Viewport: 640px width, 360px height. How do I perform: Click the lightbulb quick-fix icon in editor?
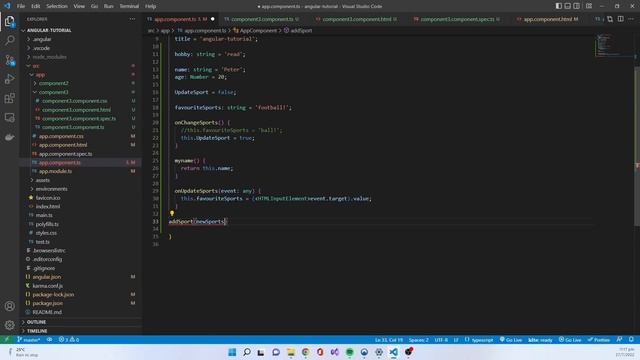[172, 213]
